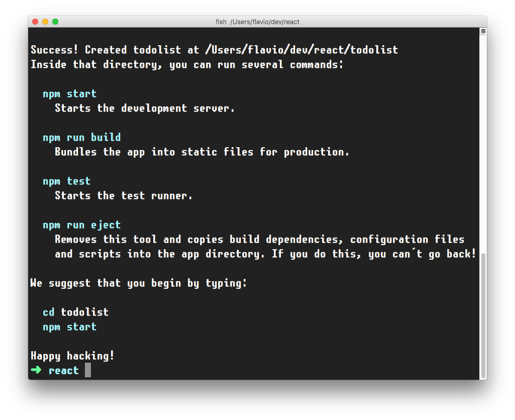Click the window title "fish /Users/flavio/dev/react"
Image resolution: width=515 pixels, height=420 pixels.
[257, 22]
